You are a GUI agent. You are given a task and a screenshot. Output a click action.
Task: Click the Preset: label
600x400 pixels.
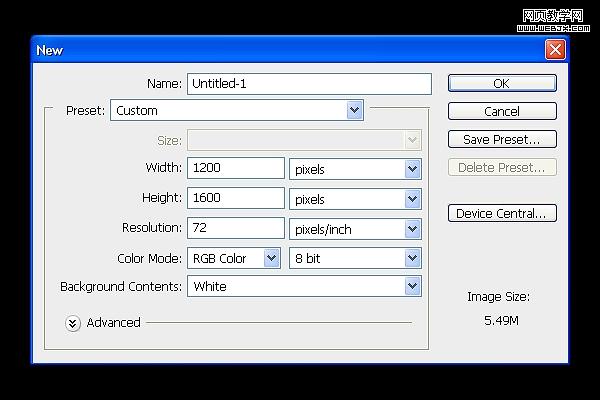pyautogui.click(x=85, y=110)
